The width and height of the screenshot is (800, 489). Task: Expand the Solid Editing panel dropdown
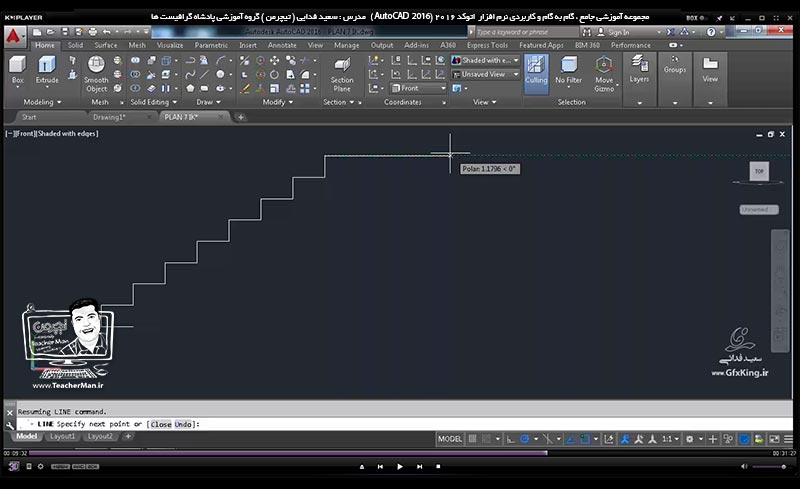pyautogui.click(x=154, y=102)
